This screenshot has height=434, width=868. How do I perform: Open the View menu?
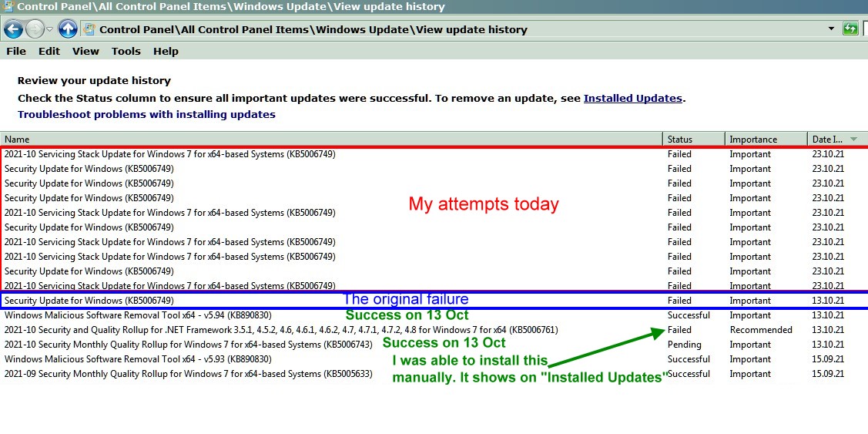click(85, 51)
